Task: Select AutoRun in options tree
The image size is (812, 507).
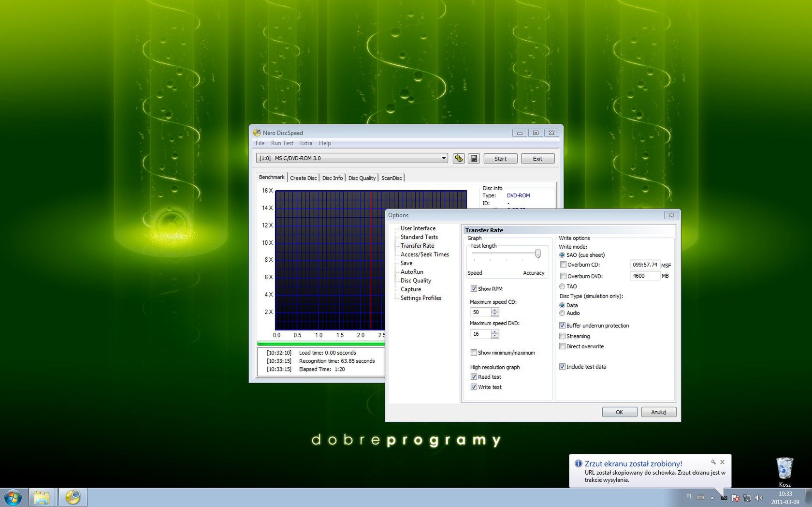Action: tap(412, 272)
